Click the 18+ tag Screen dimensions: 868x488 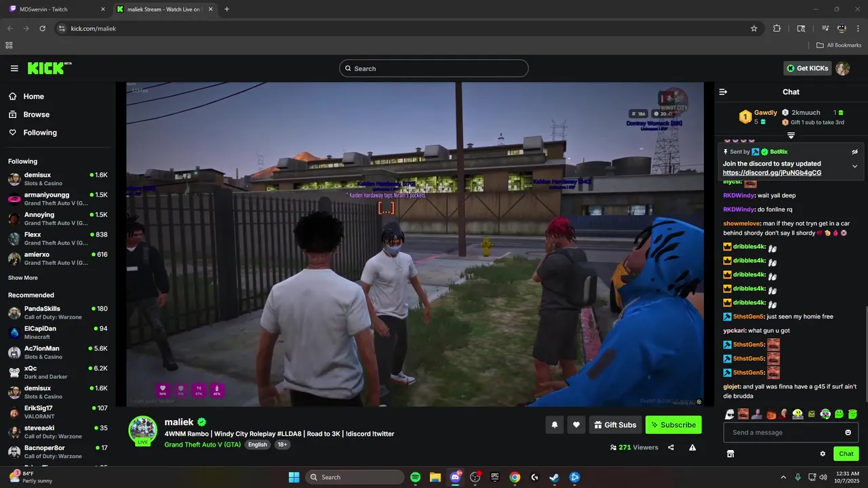(282, 445)
